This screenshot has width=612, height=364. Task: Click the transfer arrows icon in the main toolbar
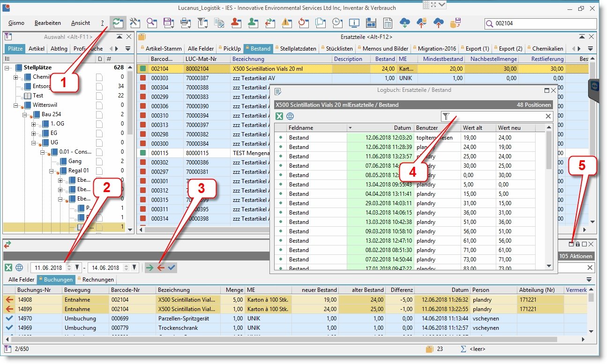[269, 22]
